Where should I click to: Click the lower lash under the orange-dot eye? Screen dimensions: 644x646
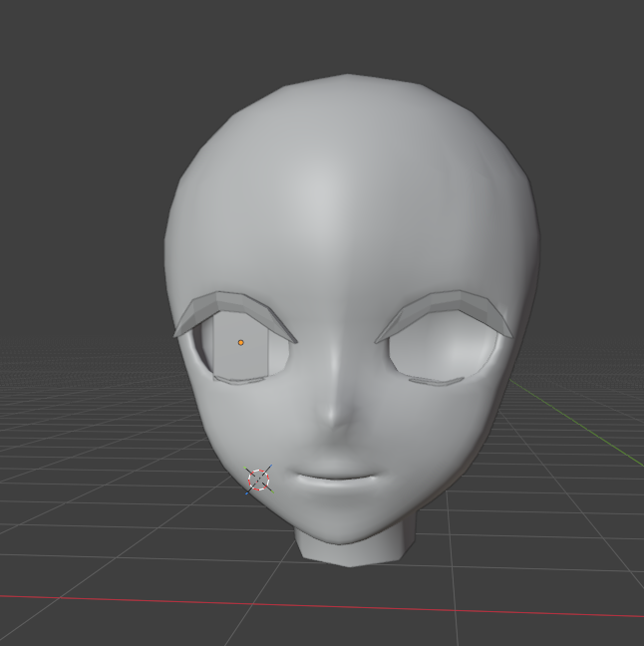pos(240,380)
